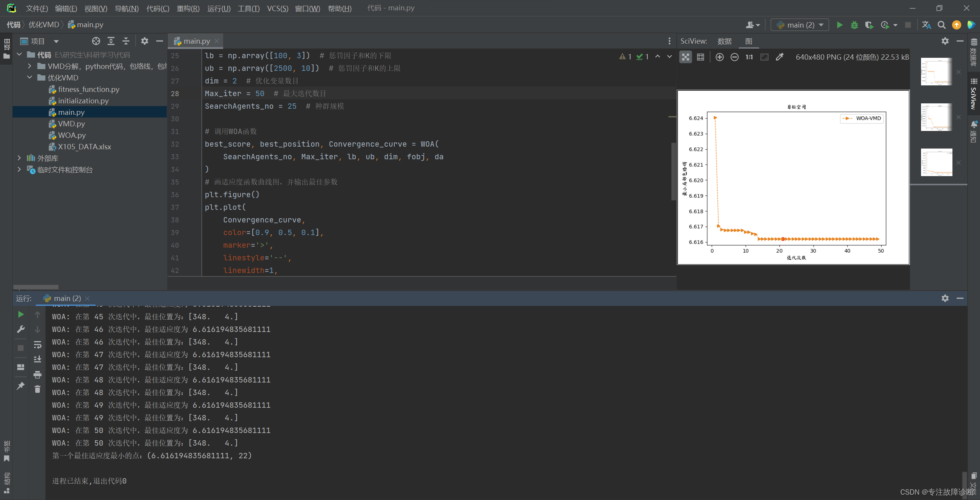The width and height of the screenshot is (980, 500).
Task: Expand 外部库 node
Action: point(19,158)
